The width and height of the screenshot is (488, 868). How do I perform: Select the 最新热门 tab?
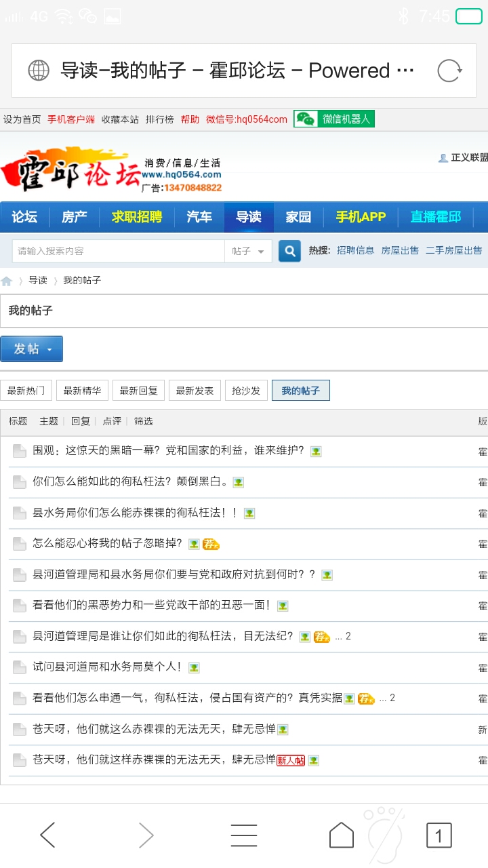[26, 391]
